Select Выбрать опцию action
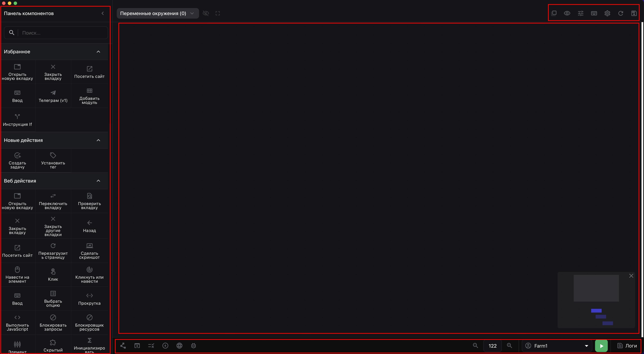The image size is (644, 354). 53,299
